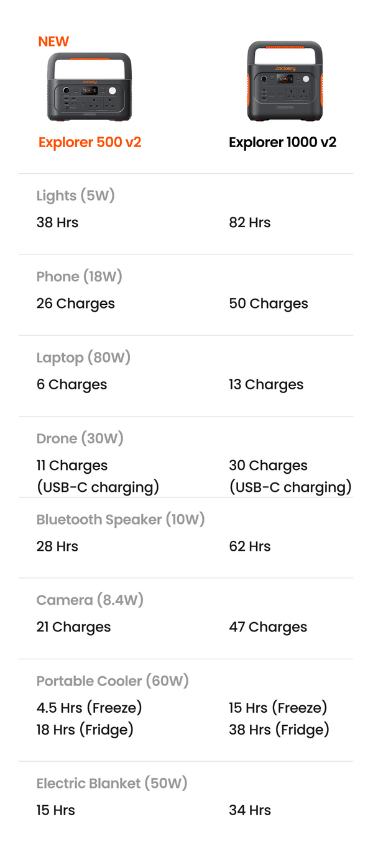Click the Explorer 1000 v2 product image

click(285, 82)
